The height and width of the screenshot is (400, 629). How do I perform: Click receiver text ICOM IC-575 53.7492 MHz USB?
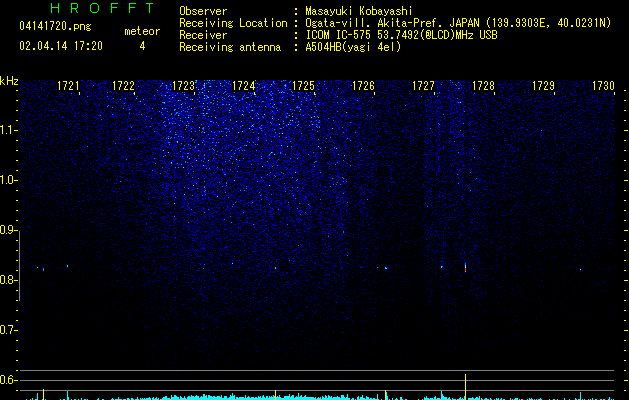(x=402, y=35)
